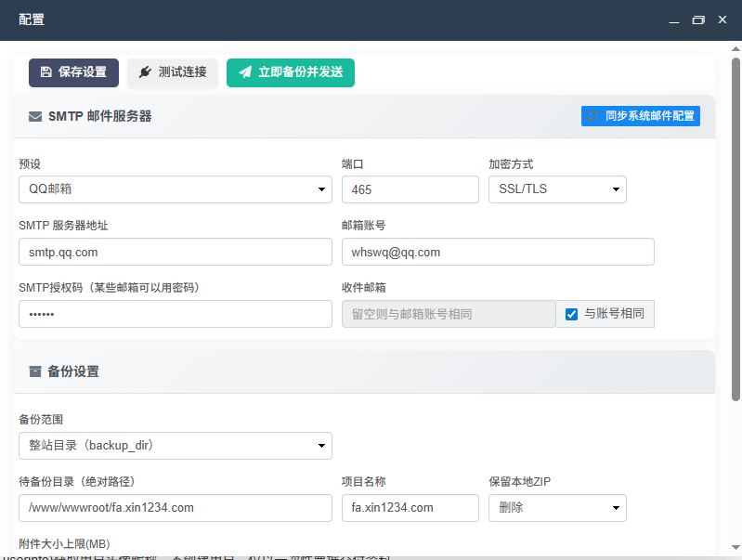Open the 预设 QQ邮箱 dropdown
The width and height of the screenshot is (742, 560).
pyautogui.click(x=176, y=189)
